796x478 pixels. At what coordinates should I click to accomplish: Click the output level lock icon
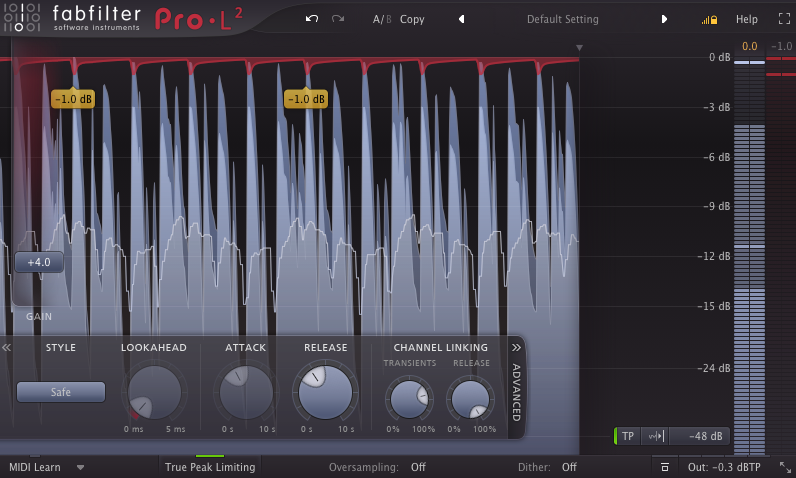click(x=709, y=19)
